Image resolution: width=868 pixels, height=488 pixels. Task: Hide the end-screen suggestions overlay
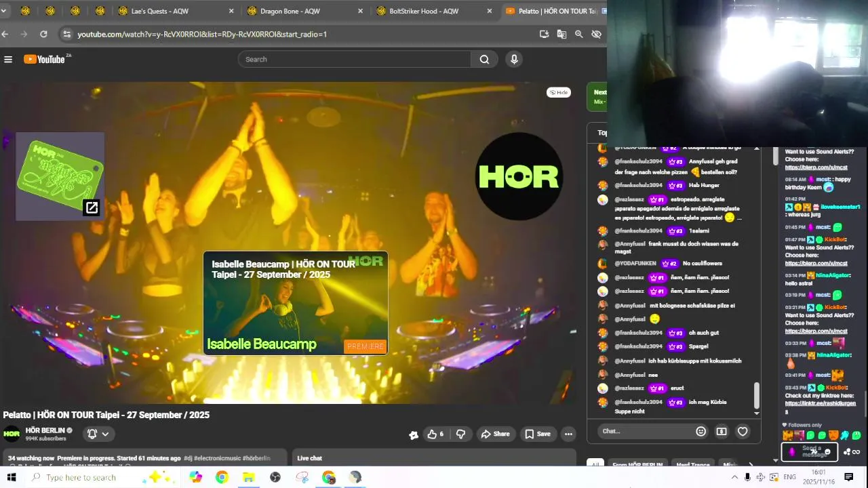(559, 92)
